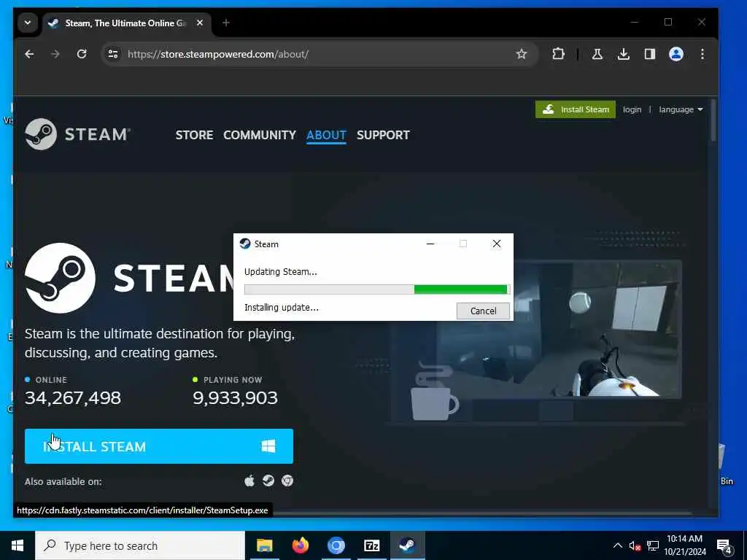The image size is (747, 560).
Task: Open the COMMUNITY menu
Action: [260, 135]
